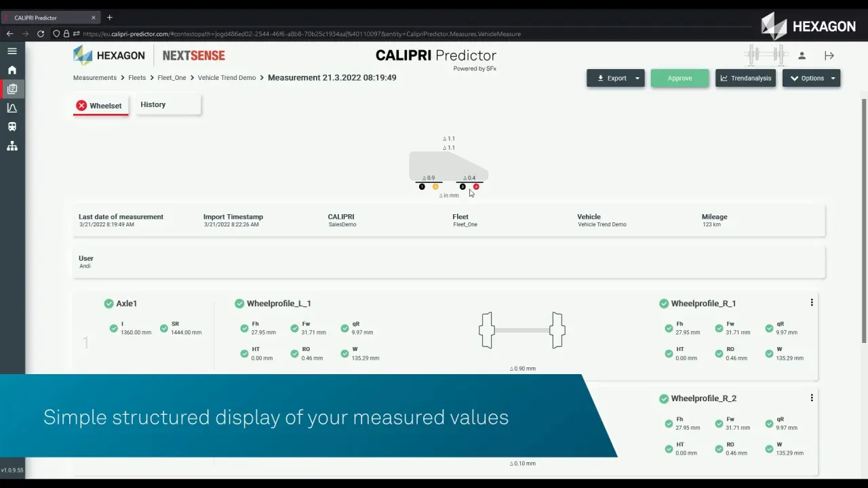The height and width of the screenshot is (488, 868).
Task: Select the Wheelset tab
Action: [x=100, y=106]
